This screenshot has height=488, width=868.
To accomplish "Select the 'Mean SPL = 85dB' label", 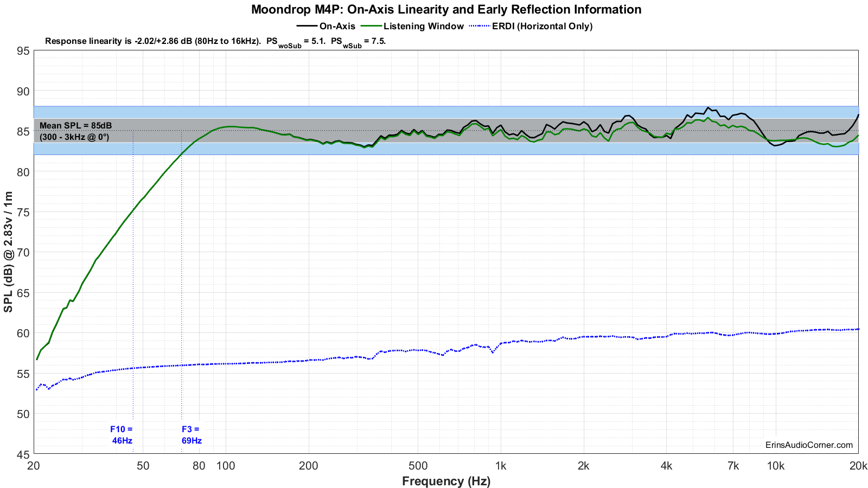I will (x=76, y=125).
